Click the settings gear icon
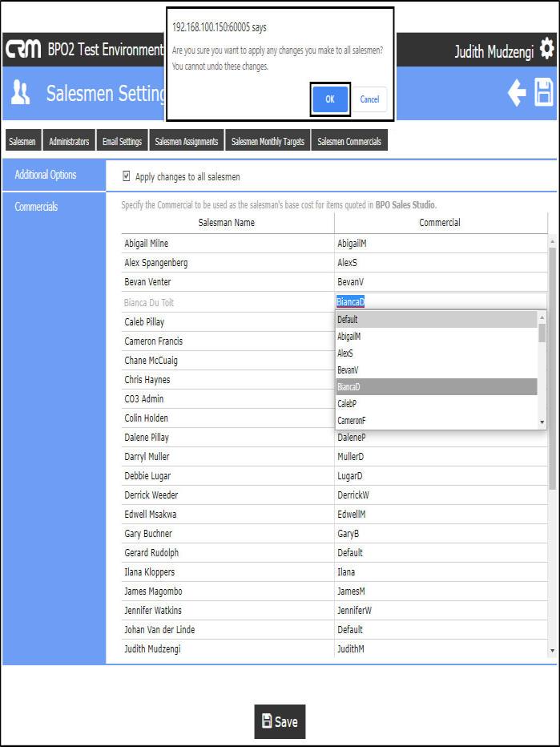Viewport: 560px width, 747px height. 547,48
